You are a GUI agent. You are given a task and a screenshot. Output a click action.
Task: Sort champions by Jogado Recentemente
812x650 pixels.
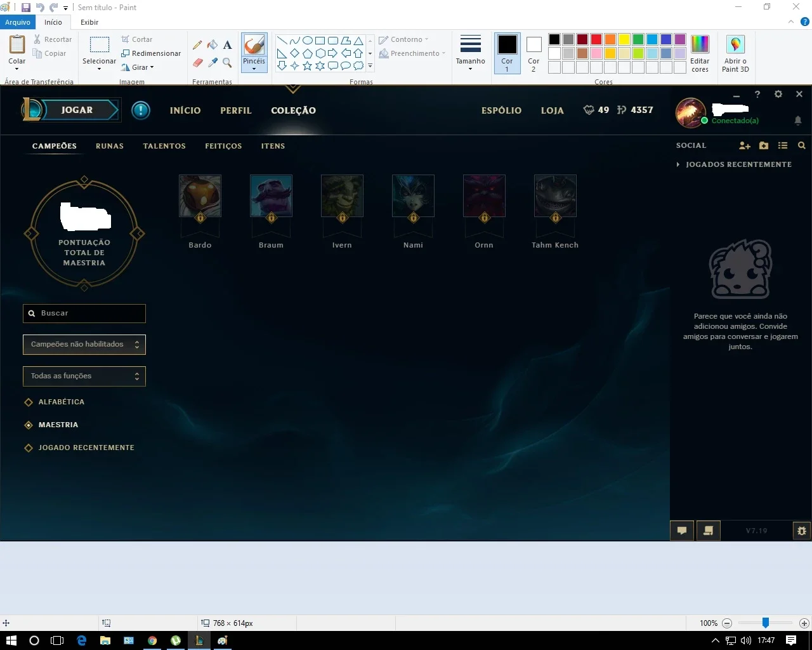tap(79, 448)
